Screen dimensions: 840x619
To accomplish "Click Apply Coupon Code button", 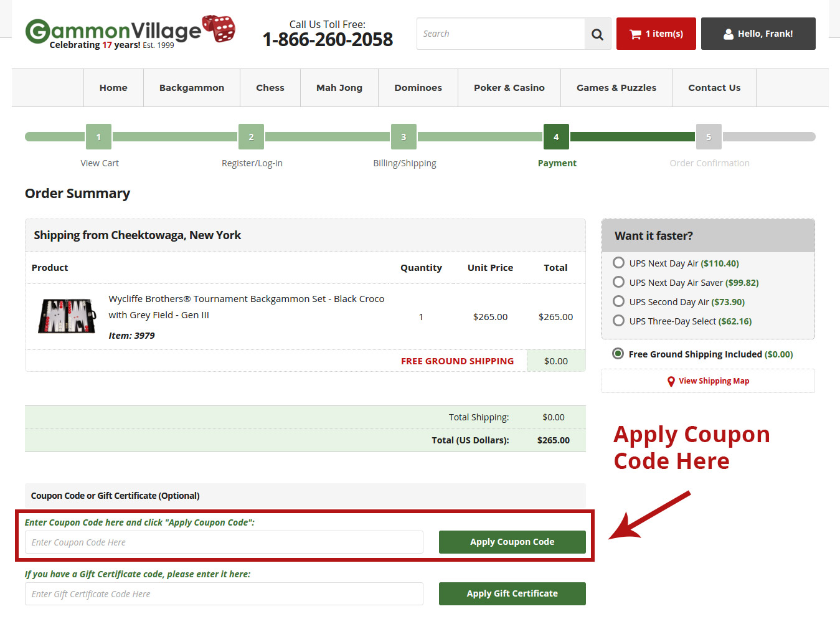I will pyautogui.click(x=512, y=542).
